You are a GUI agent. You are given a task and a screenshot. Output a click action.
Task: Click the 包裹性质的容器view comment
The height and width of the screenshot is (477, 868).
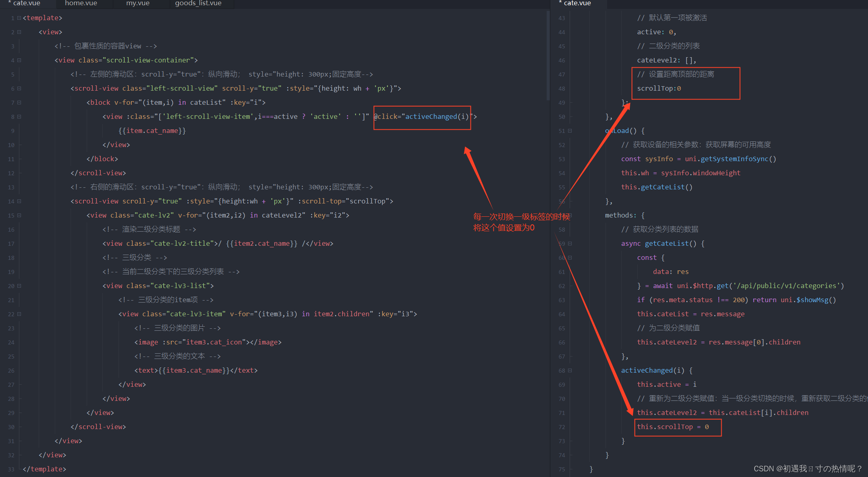(x=106, y=46)
